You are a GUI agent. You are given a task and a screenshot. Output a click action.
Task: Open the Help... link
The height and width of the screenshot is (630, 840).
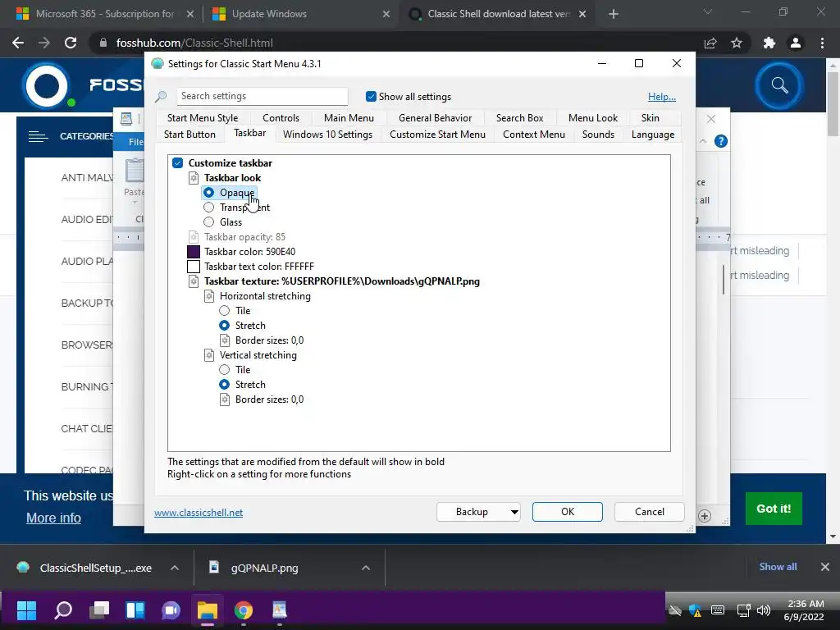[662, 97]
